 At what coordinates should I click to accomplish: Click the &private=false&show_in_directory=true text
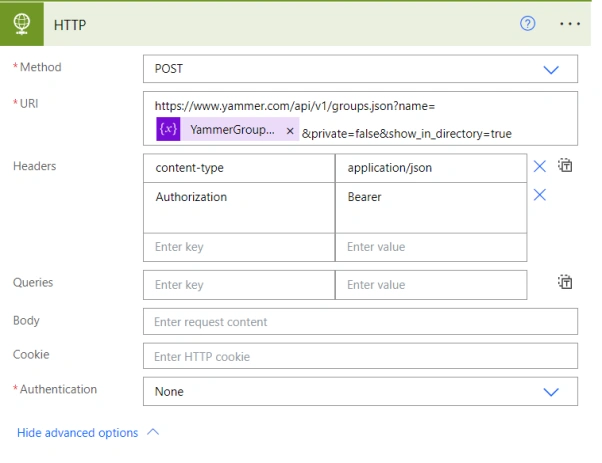407,134
